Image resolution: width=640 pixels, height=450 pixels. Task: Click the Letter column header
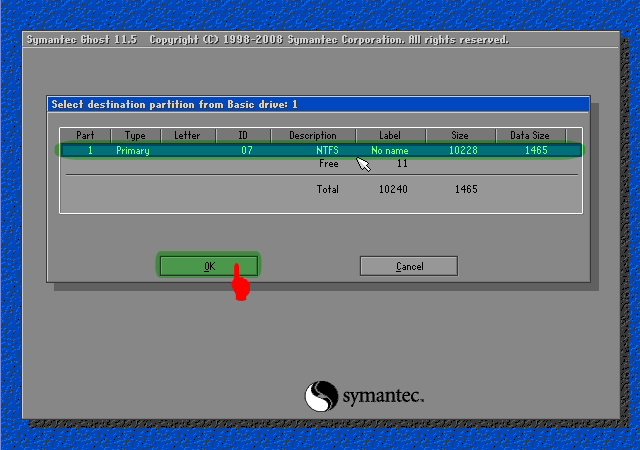(187, 136)
